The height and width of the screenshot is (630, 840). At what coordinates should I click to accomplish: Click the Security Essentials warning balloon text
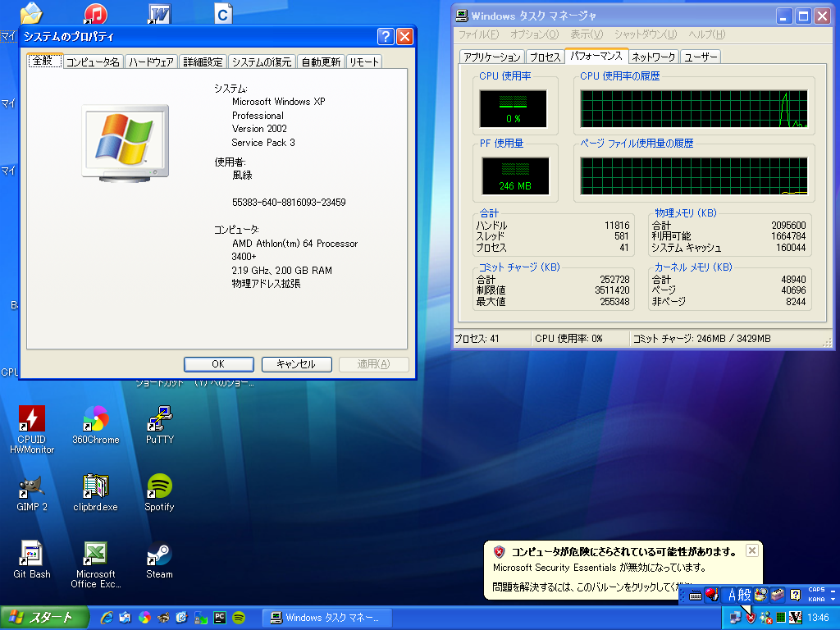click(599, 568)
